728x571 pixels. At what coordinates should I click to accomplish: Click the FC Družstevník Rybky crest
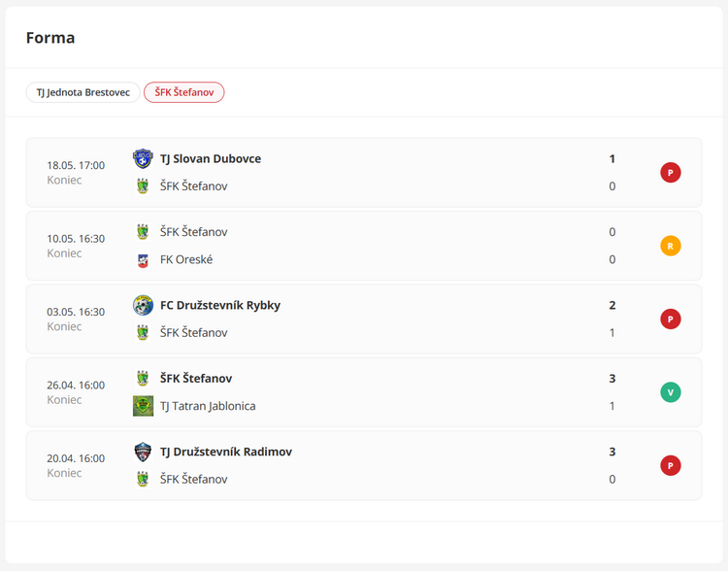coord(143,305)
